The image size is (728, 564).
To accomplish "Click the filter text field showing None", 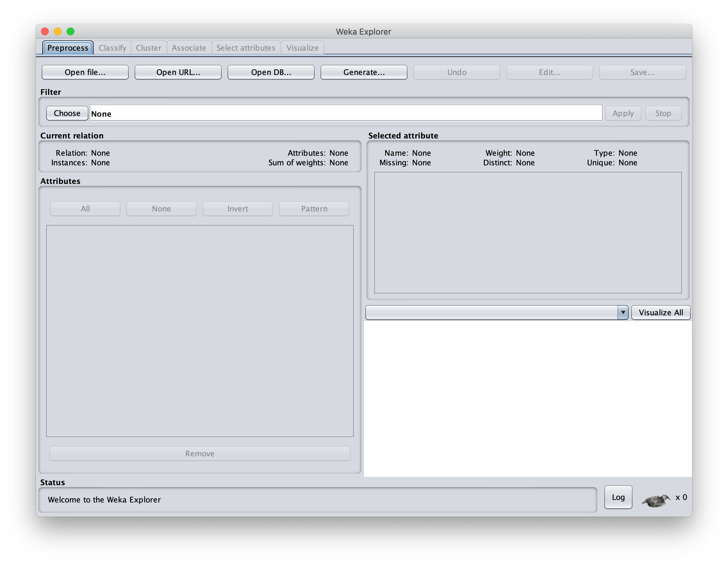I will [x=346, y=113].
